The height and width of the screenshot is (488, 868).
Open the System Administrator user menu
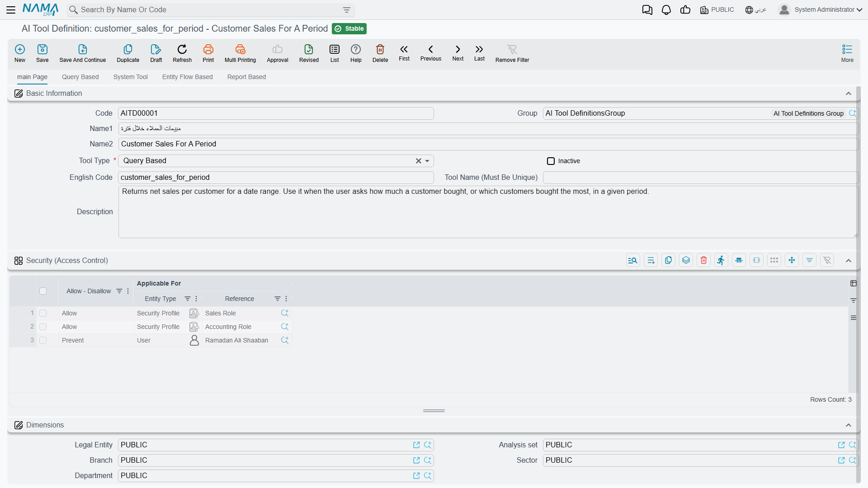(821, 9)
